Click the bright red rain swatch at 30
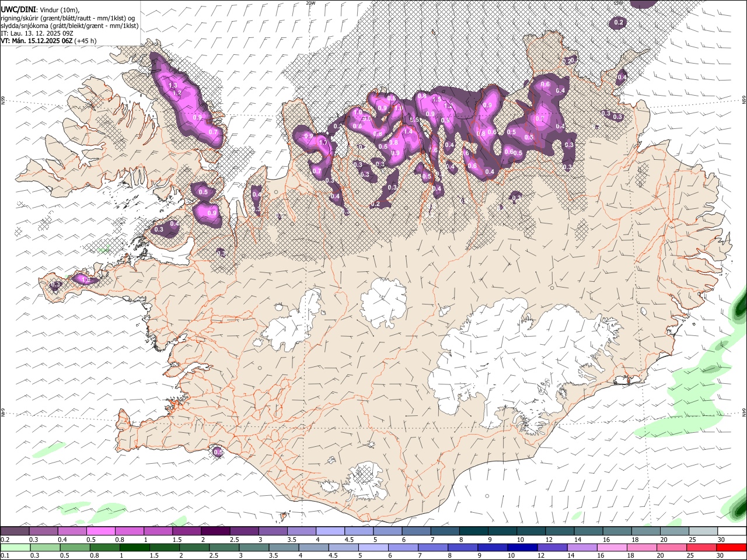Screen dimensions: 747x560 [732, 547]
